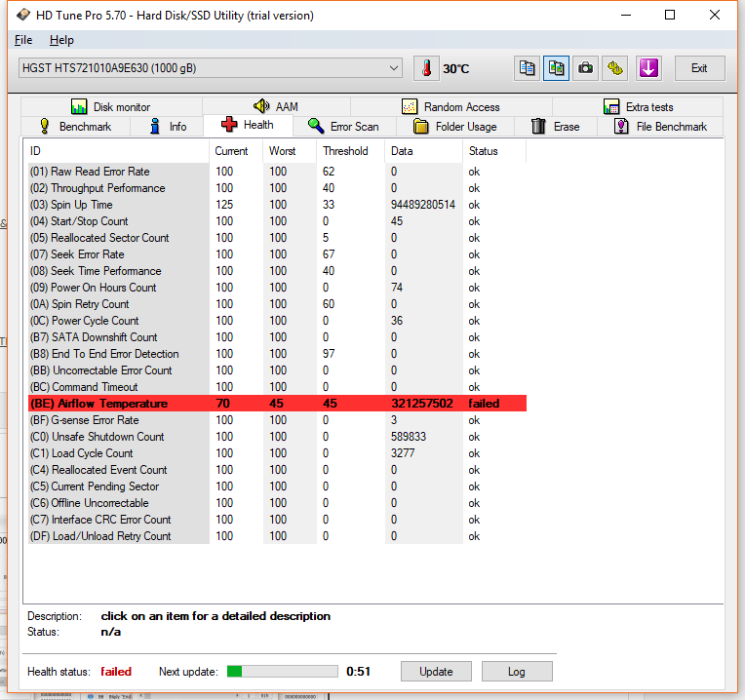Viewport: 745px width, 700px height.
Task: Select the Offline Uncorrectable row
Action: pyautogui.click(x=277, y=503)
